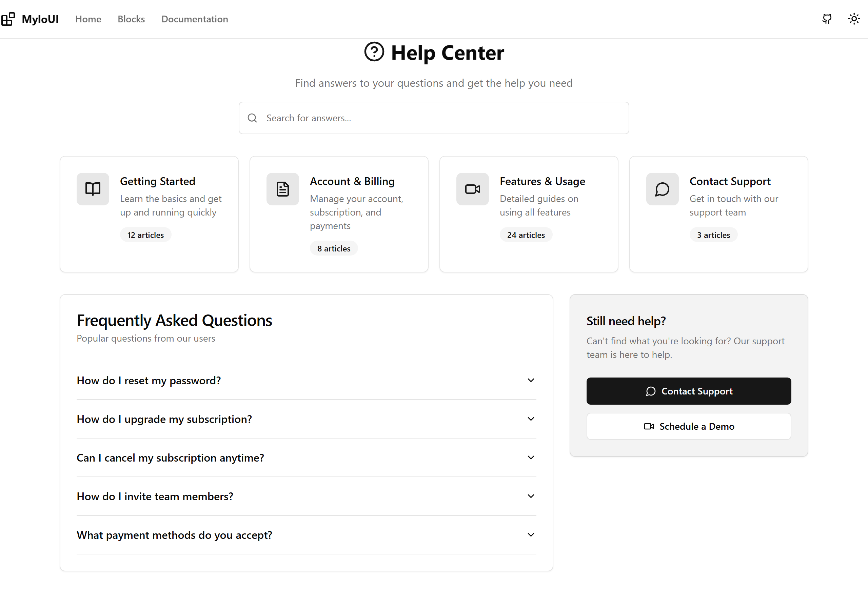The image size is (868, 610).
Task: Click the Schedule a Demo button
Action: pos(688,426)
